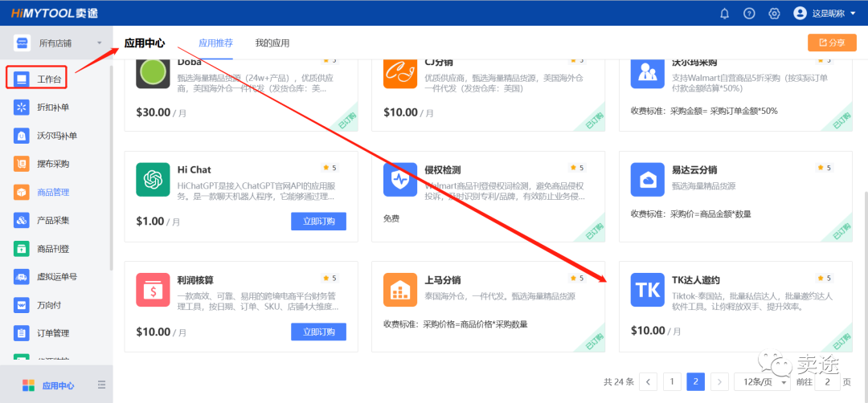Click the disabled next page arrow
Viewport: 868px width, 403px height.
click(x=719, y=381)
